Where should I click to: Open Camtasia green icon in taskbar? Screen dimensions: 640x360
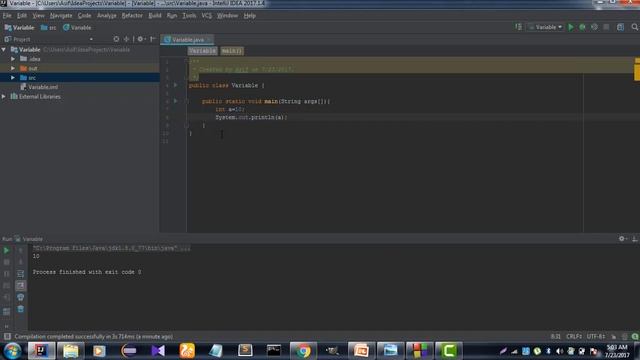pyautogui.click(x=449, y=351)
